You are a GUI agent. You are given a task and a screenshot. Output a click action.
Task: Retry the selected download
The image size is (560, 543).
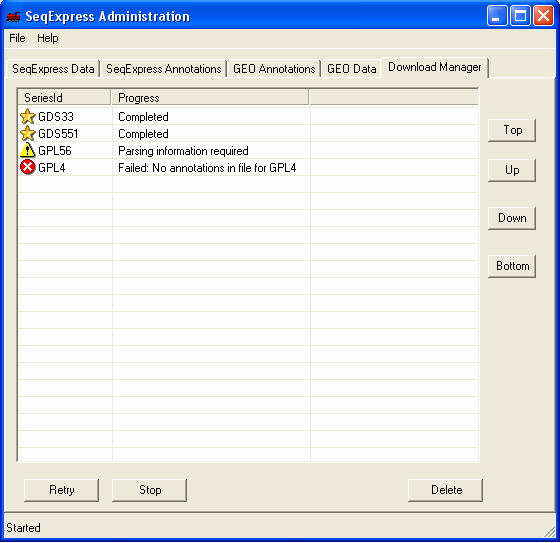click(61, 490)
